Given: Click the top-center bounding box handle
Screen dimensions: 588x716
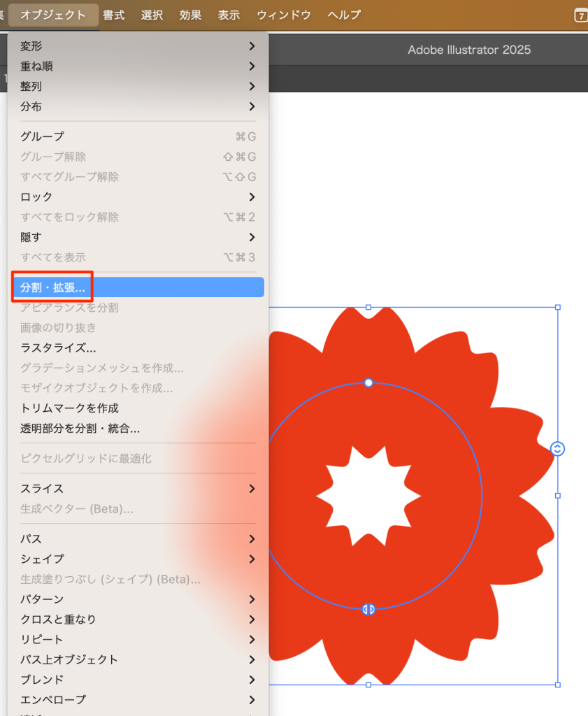Looking at the screenshot, I should [x=368, y=307].
